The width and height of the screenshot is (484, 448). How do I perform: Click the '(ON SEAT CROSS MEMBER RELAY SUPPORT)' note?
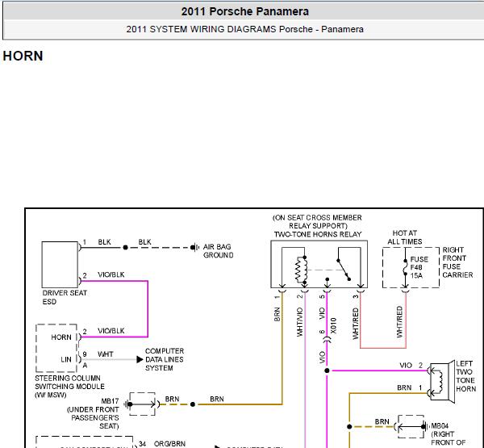click(317, 222)
